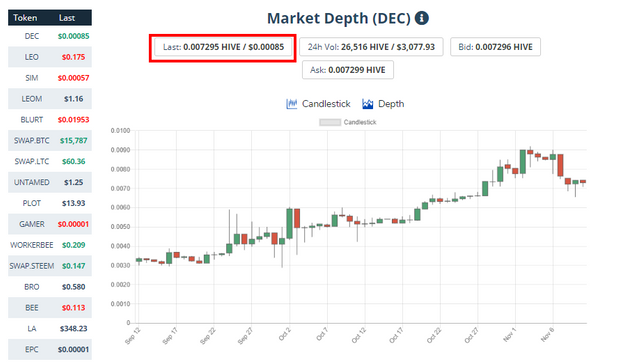Select the SWAP.BTC token row
Image resolution: width=640 pixels, height=362 pixels.
[x=50, y=140]
